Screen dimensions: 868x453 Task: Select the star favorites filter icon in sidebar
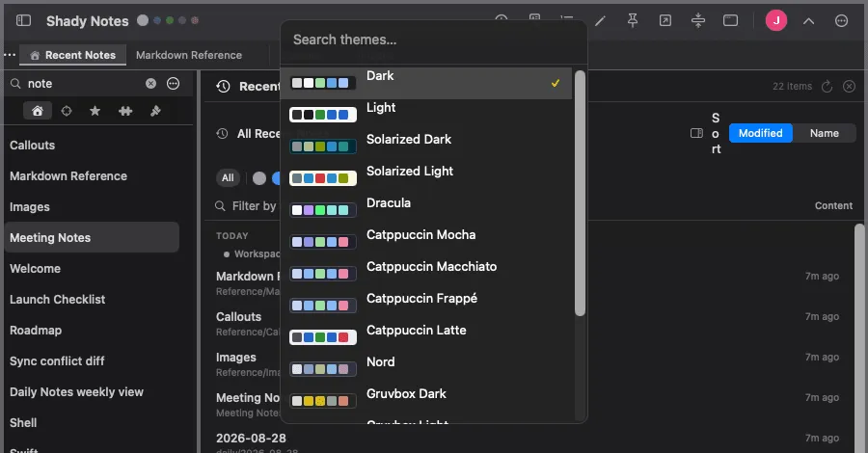pyautogui.click(x=95, y=111)
